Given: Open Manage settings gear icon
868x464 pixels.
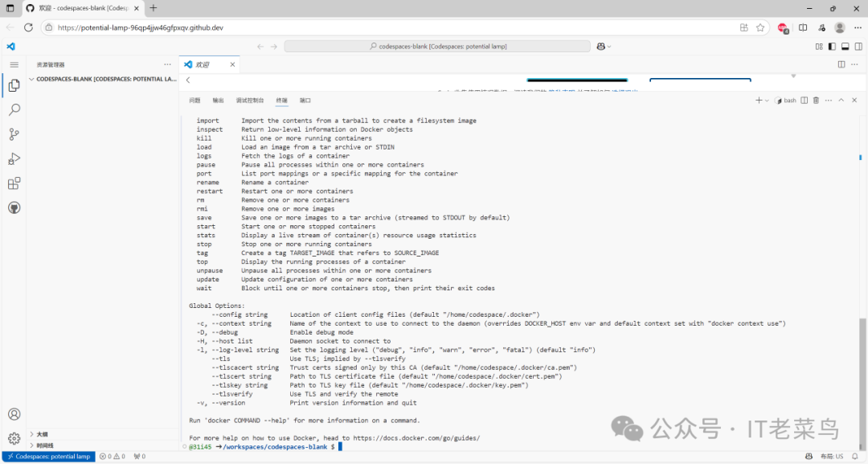Looking at the screenshot, I should coord(14,438).
